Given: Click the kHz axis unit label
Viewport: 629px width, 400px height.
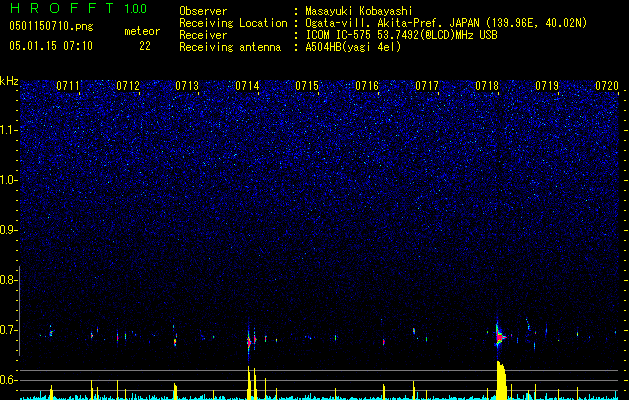Looking at the screenshot, I should pos(9,81).
